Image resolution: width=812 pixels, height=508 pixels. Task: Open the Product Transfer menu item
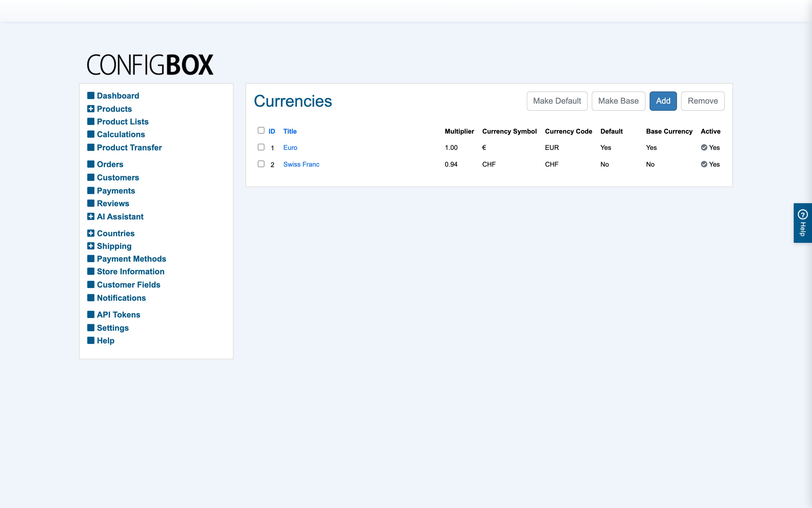click(x=129, y=148)
